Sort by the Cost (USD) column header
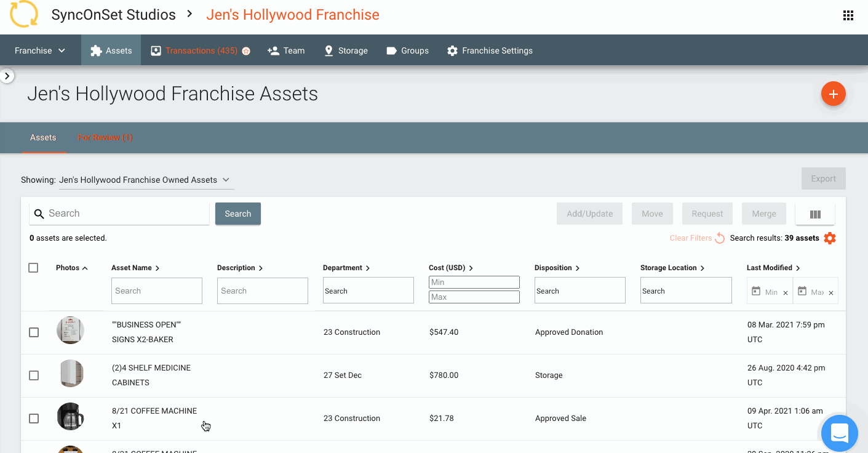Image resolution: width=868 pixels, height=453 pixels. tap(451, 268)
